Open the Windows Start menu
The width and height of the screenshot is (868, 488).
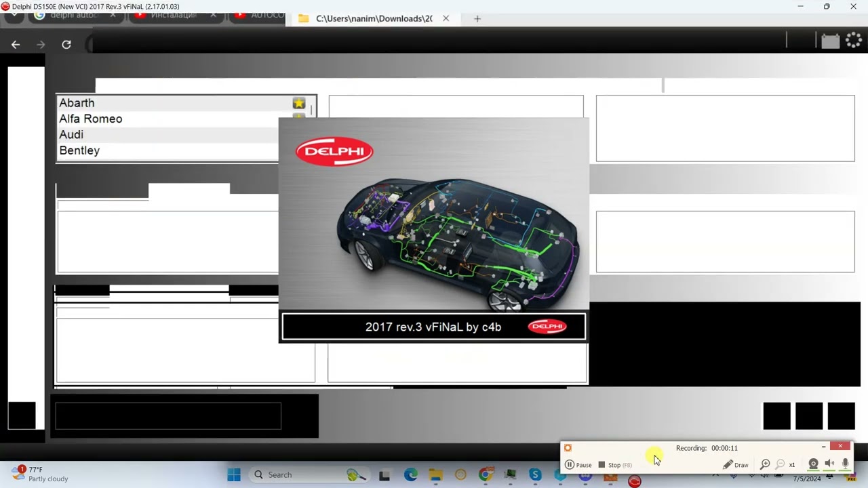tap(234, 475)
